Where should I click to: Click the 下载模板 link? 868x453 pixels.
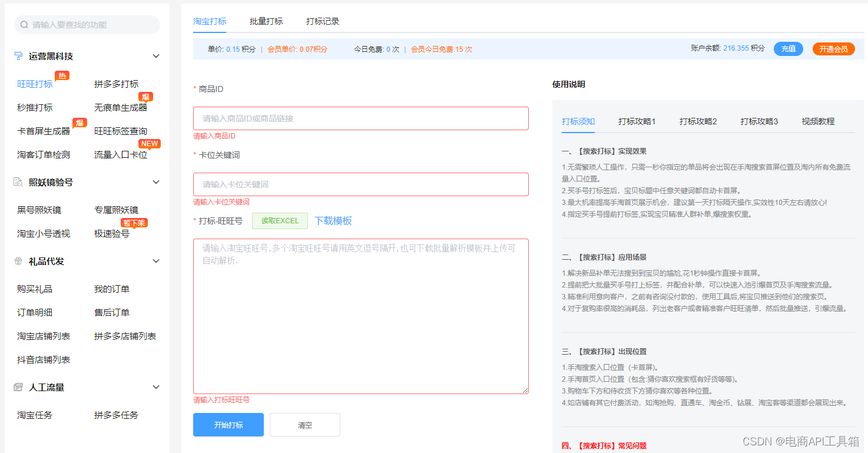pos(333,221)
